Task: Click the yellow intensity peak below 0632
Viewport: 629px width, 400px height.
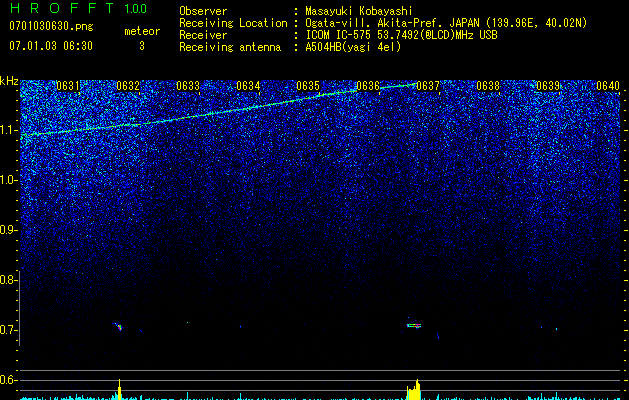Action: click(x=119, y=390)
